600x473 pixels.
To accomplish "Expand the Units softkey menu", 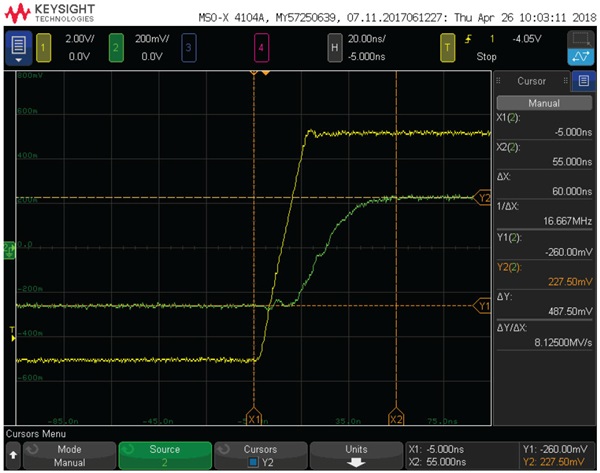I will (x=357, y=455).
